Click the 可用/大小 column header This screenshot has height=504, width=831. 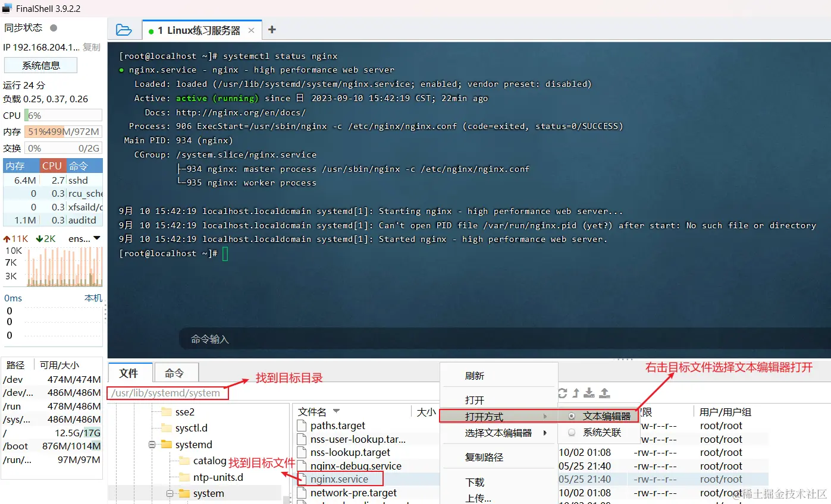tap(59, 366)
